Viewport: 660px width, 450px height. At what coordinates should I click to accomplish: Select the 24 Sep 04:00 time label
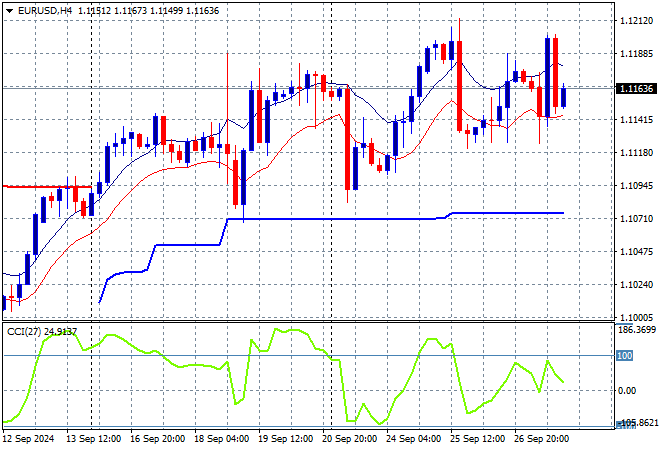(x=413, y=439)
